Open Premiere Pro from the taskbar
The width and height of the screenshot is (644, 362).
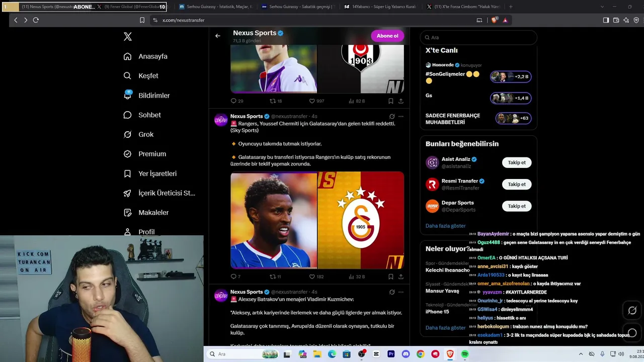(x=391, y=354)
